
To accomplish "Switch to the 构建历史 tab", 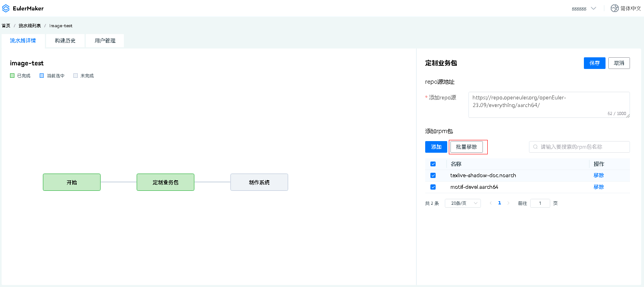I will point(65,41).
